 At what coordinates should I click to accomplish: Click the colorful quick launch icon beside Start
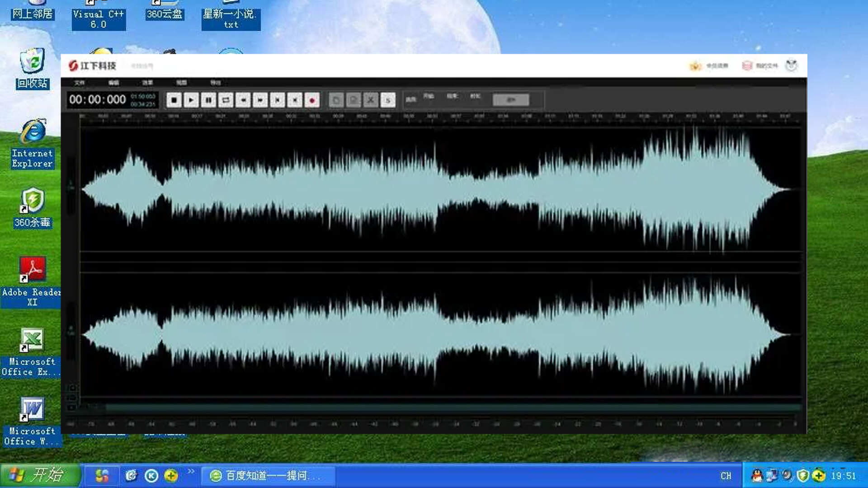(102, 476)
